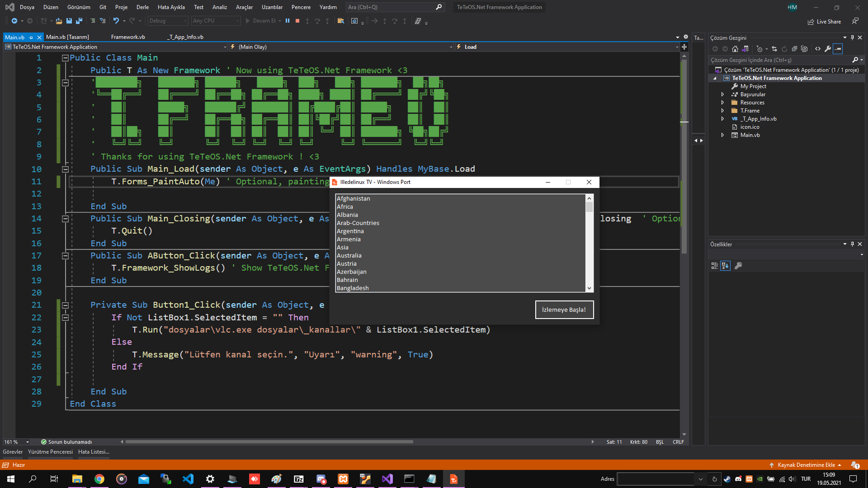
Task: Click Collapse All icon in Çözüm Gezgini
Action: 794,49
